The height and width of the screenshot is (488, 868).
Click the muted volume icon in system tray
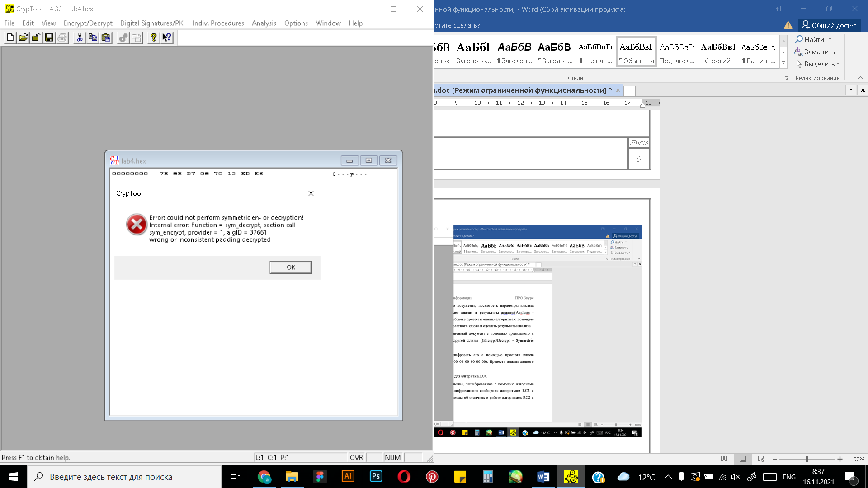click(736, 477)
